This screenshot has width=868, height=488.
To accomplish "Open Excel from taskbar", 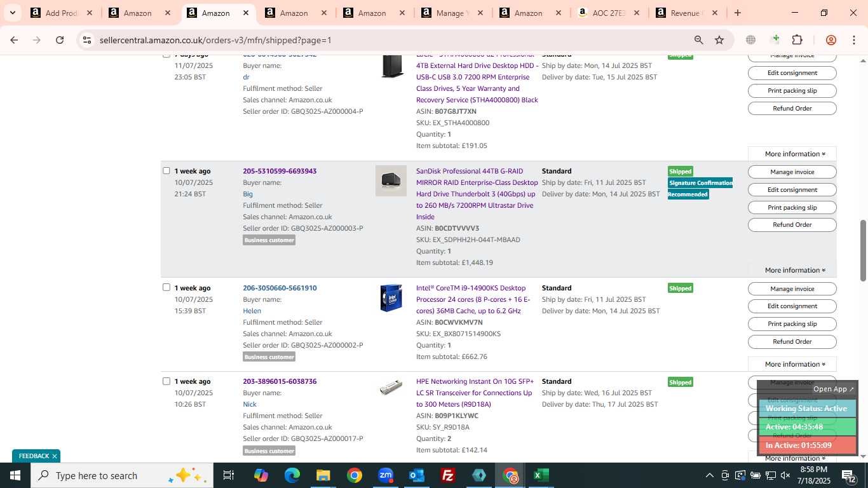I will pos(541,475).
